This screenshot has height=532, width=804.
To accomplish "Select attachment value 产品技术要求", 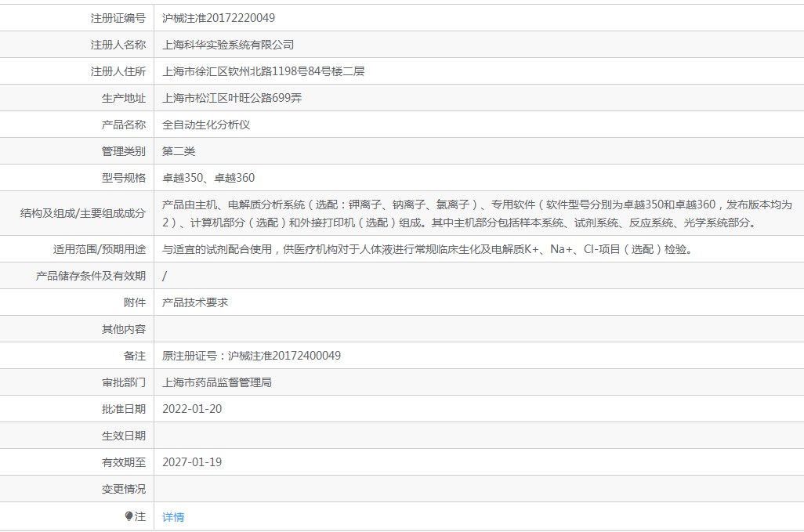I will pyautogui.click(x=195, y=302).
